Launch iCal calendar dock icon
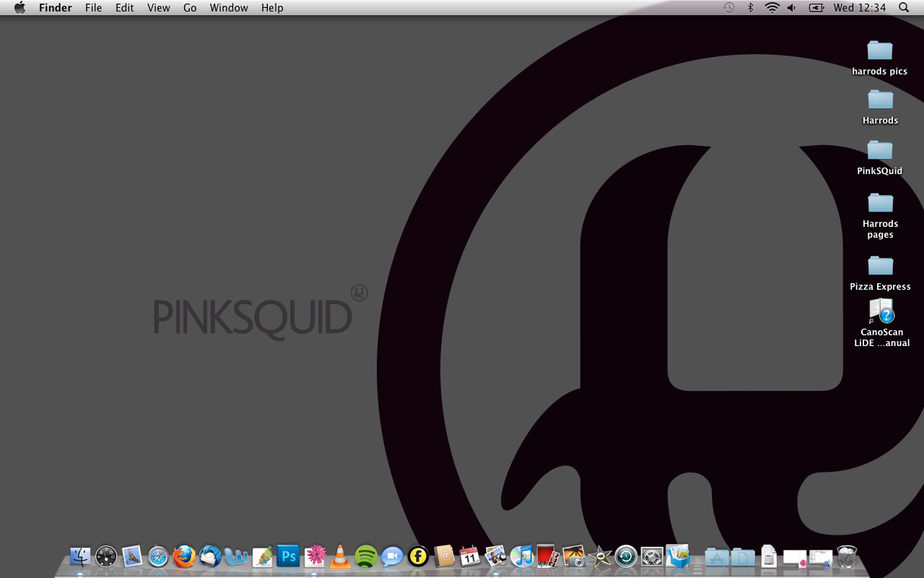Screen dimensions: 924x578 pyautogui.click(x=470, y=556)
